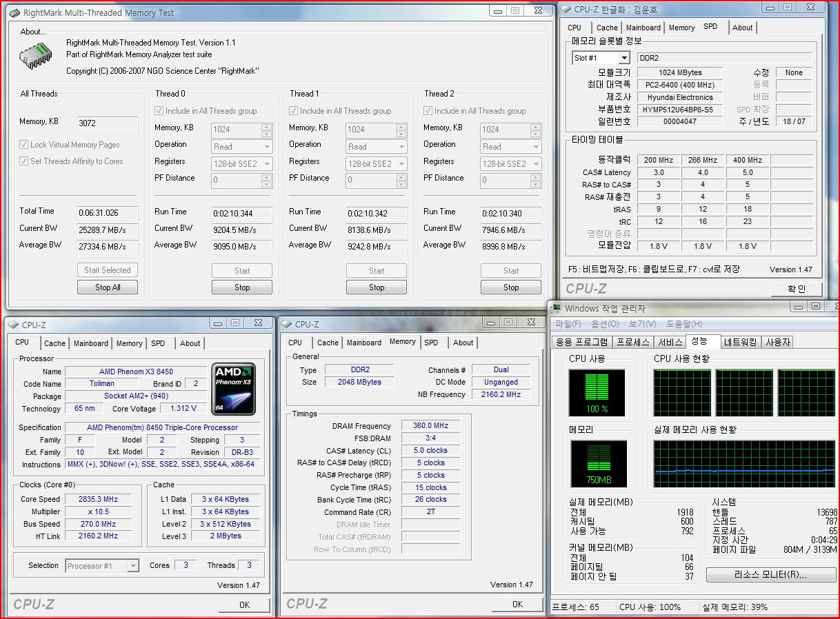Click the CPU-Z 한글화 window title icon

[x=566, y=9]
